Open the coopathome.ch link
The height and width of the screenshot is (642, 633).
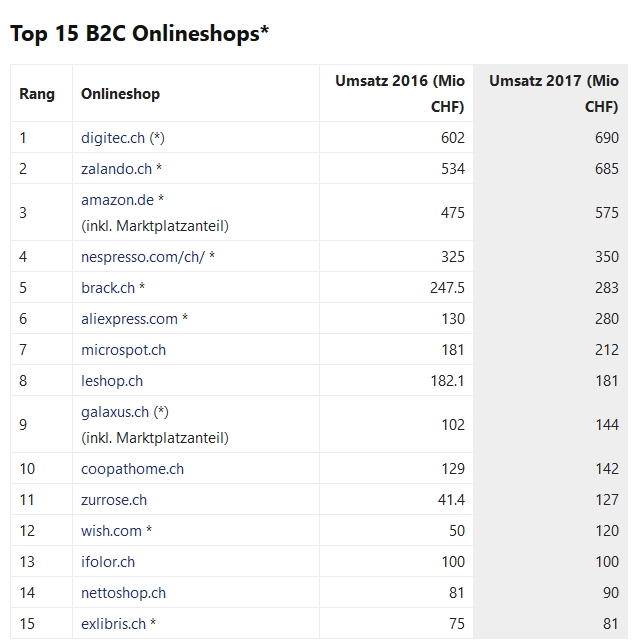133,469
